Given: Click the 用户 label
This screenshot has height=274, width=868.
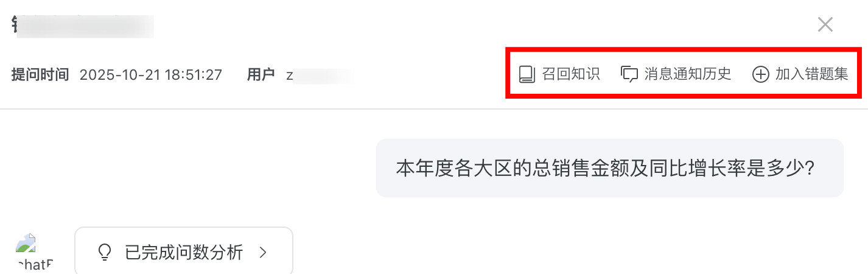Looking at the screenshot, I should click(261, 75).
